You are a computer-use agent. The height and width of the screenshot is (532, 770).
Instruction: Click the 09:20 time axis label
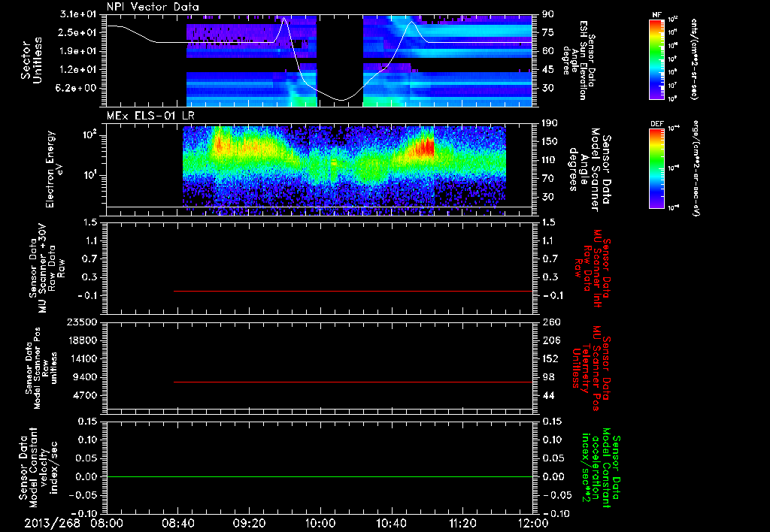249,523
